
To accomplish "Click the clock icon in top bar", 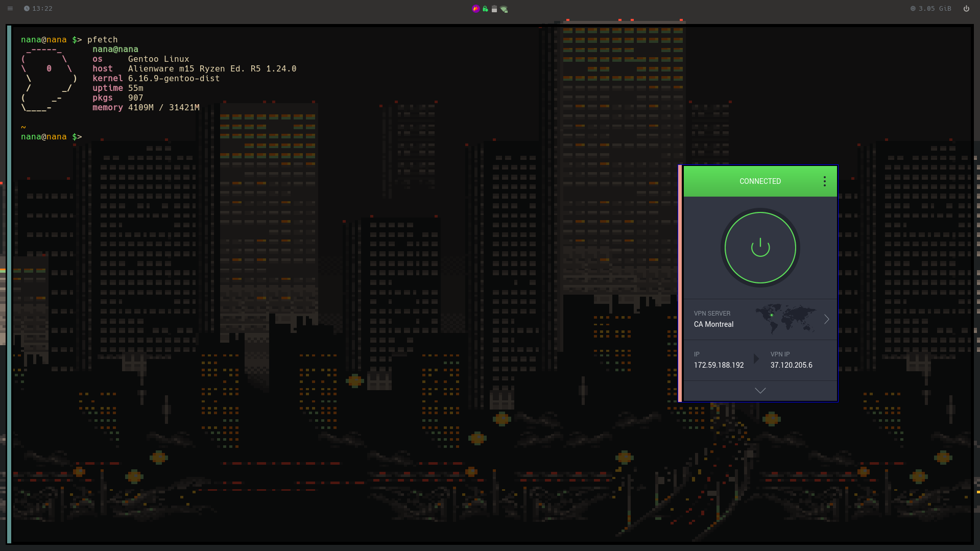I will click(x=27, y=9).
